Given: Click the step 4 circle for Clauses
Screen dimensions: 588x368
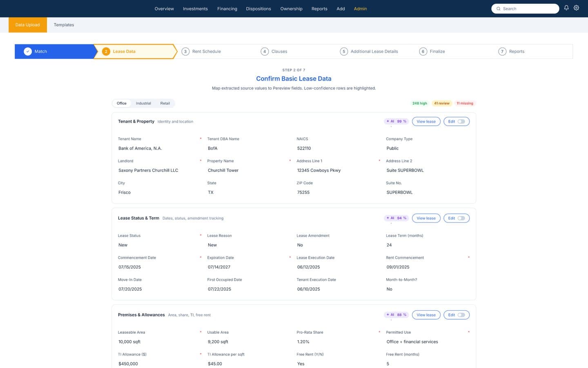Looking at the screenshot, I should tap(265, 52).
